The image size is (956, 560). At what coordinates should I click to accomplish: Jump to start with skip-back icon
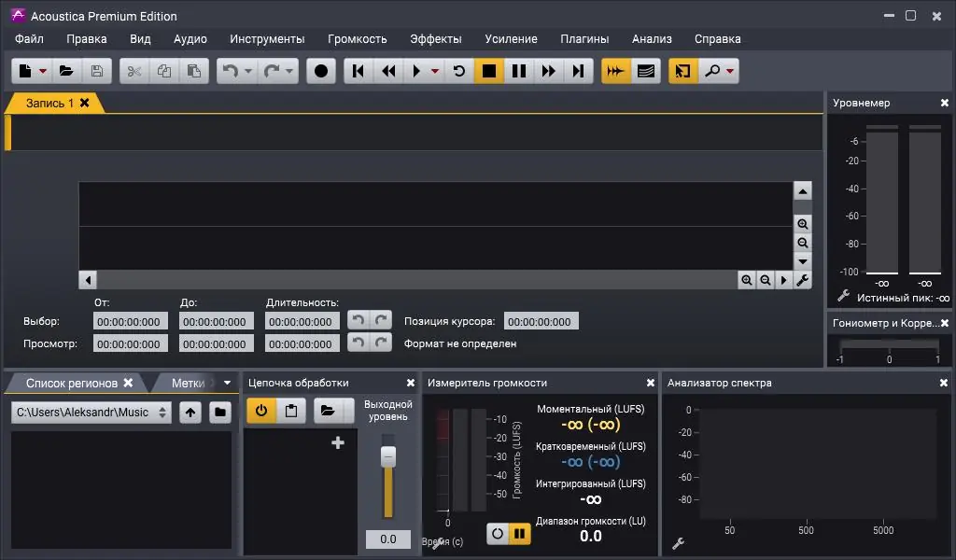(x=358, y=71)
